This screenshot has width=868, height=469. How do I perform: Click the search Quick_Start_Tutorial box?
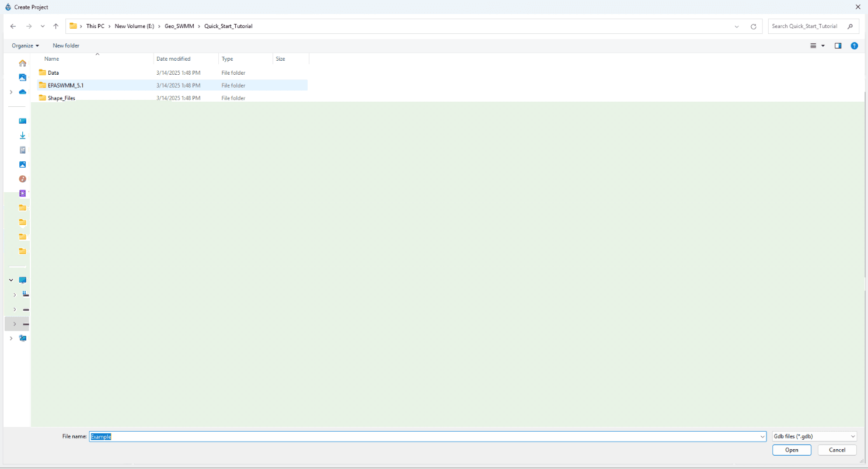click(811, 26)
